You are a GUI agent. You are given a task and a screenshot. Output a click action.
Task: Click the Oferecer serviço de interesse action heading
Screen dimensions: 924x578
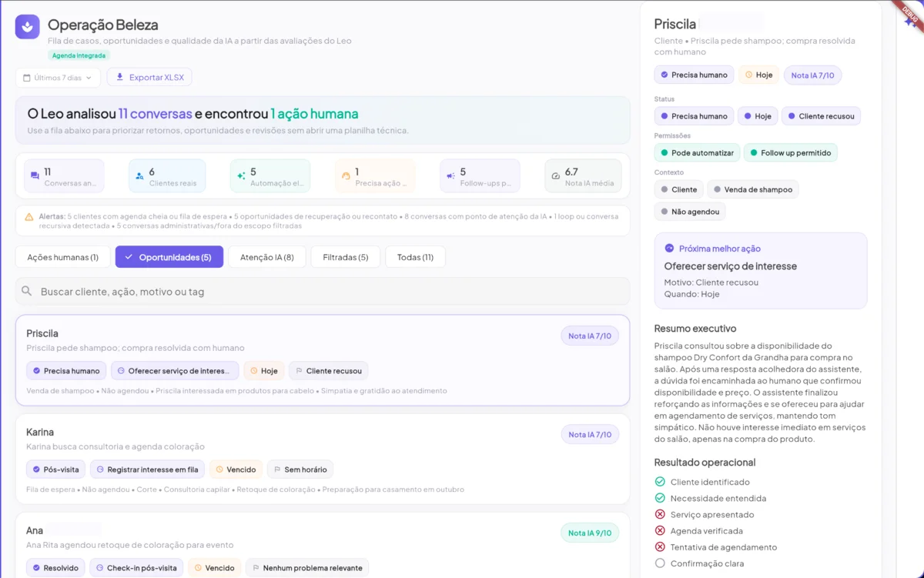click(730, 266)
